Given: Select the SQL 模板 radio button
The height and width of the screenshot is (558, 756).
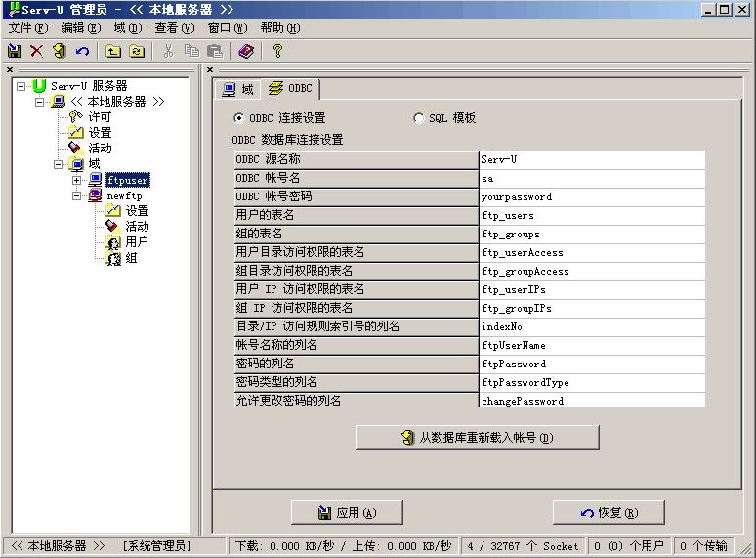Looking at the screenshot, I should tap(419, 118).
